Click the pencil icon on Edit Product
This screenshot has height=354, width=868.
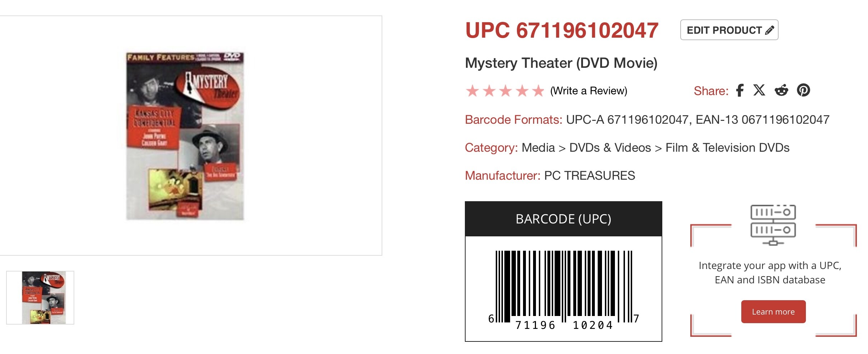click(769, 30)
